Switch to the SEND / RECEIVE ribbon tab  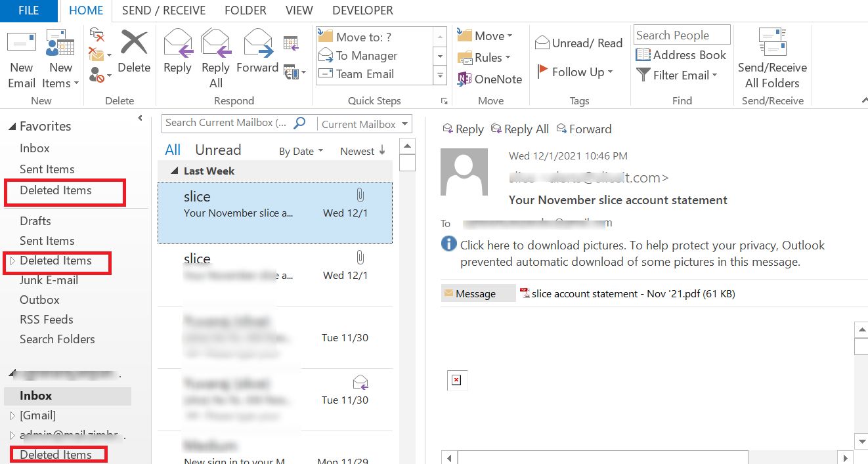point(163,10)
